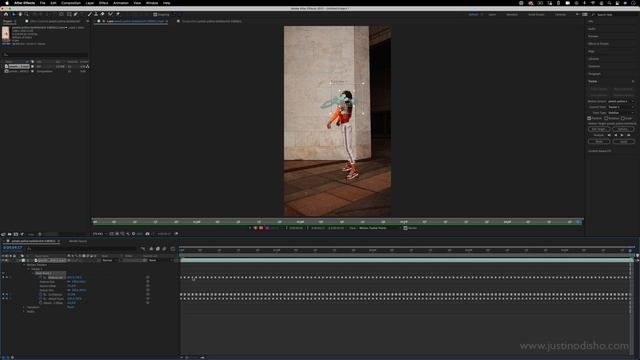Open the Composition menu
Image resolution: width=640 pixels, height=360 pixels.
(71, 3)
